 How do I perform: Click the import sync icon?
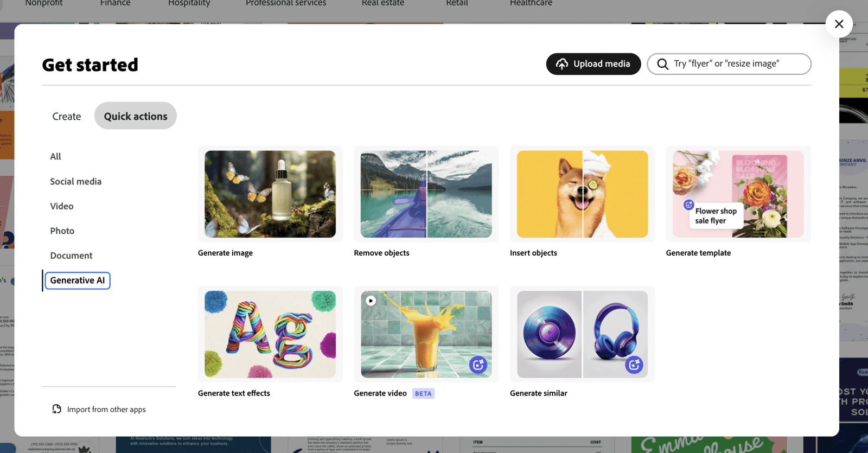point(56,409)
